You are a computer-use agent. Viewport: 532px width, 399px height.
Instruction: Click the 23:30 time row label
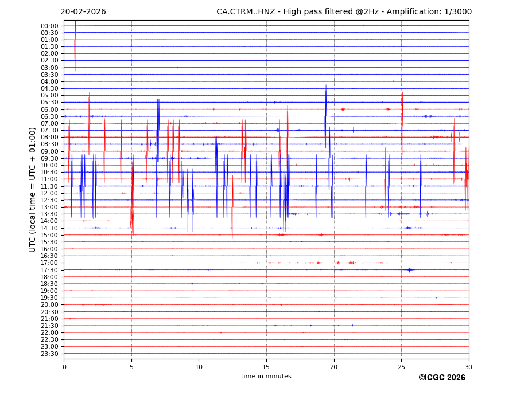(x=49, y=354)
